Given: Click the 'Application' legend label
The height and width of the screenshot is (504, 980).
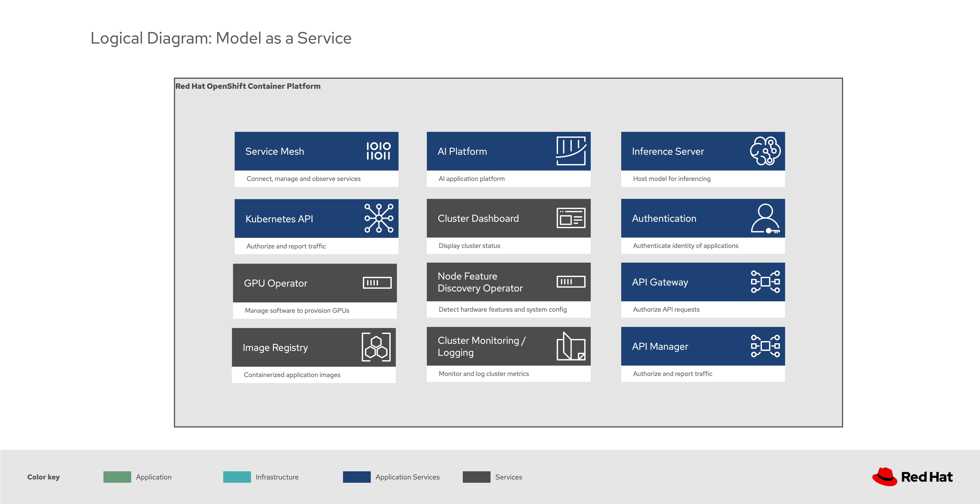Looking at the screenshot, I should click(154, 477).
